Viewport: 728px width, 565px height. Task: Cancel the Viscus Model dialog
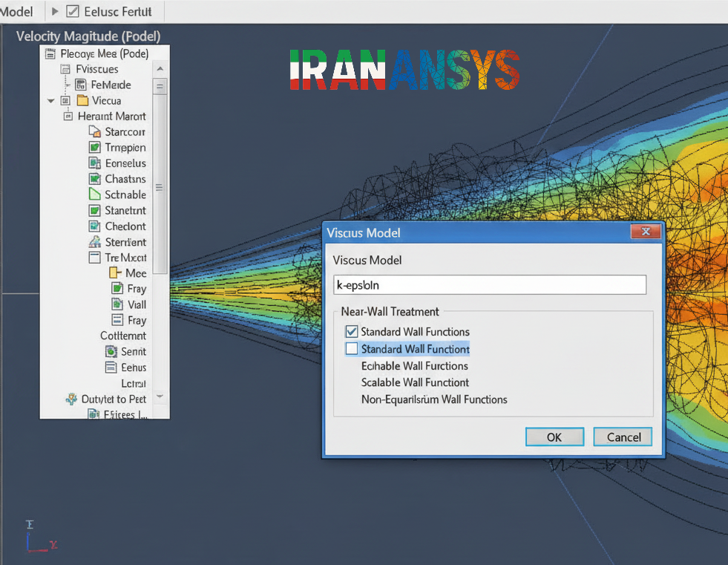(x=623, y=437)
